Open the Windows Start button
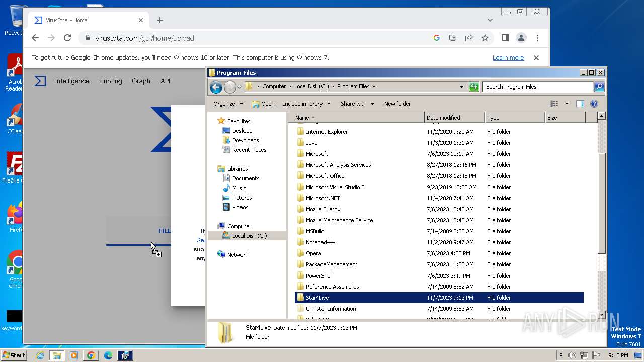Screen dimensions: 644x362 pyautogui.click(x=14, y=355)
